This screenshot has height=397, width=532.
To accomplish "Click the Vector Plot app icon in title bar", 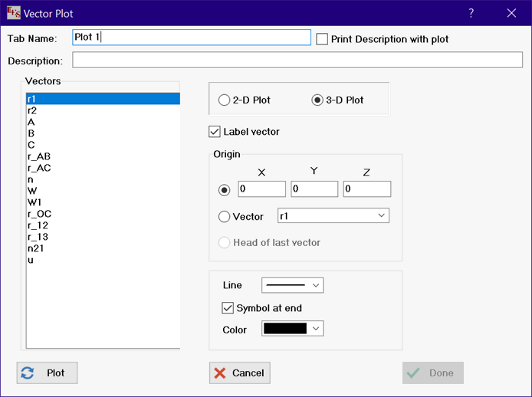I will click(x=13, y=13).
